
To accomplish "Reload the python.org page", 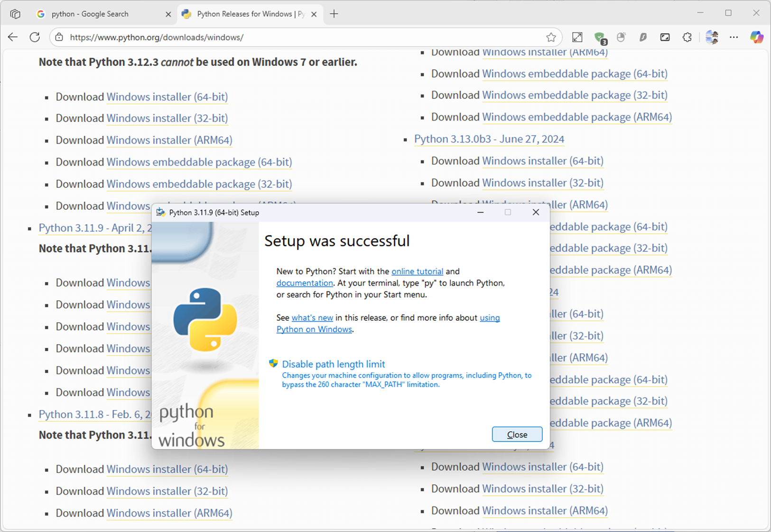I will click(35, 37).
